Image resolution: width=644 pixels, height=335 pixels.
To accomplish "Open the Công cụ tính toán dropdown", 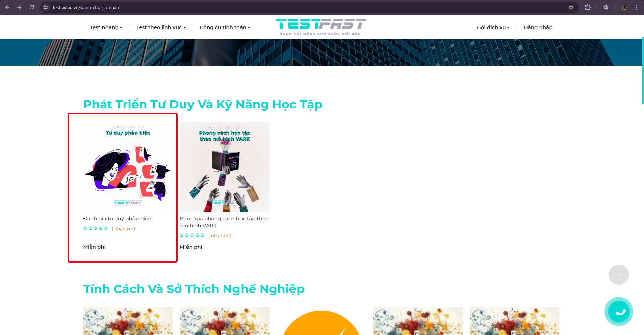I will (x=225, y=27).
